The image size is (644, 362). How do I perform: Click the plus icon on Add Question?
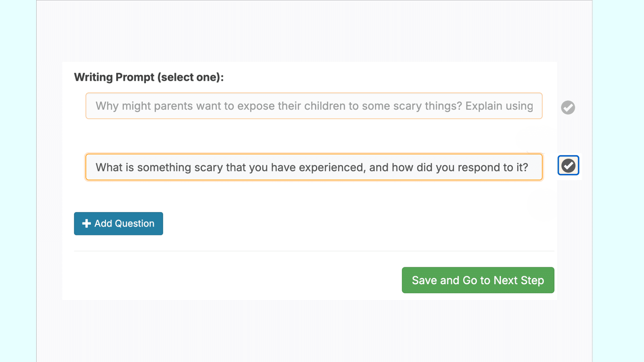87,224
